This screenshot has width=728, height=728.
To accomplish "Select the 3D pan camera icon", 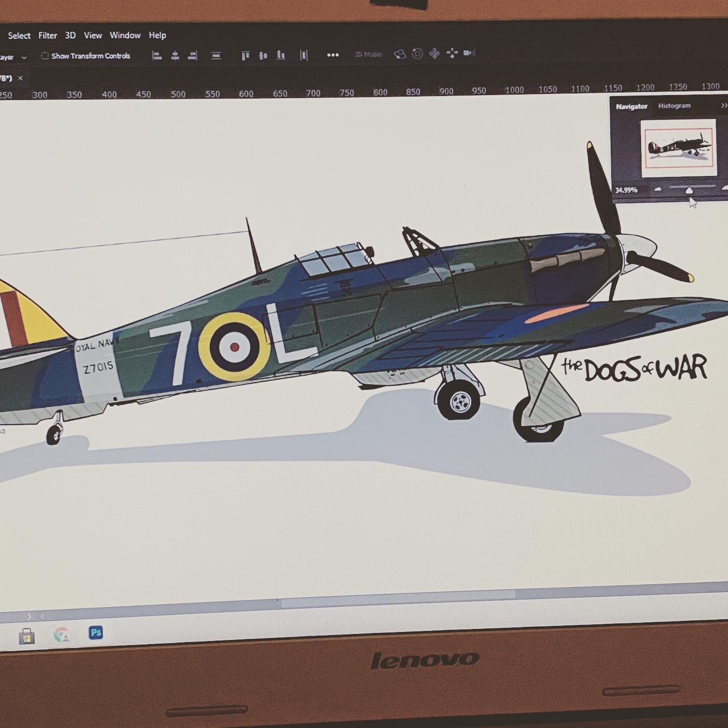I will click(434, 53).
